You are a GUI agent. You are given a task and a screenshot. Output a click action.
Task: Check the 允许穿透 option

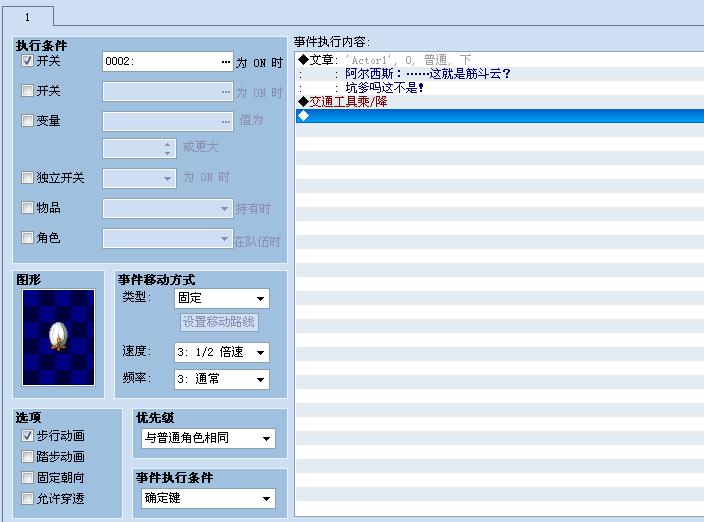coord(27,498)
